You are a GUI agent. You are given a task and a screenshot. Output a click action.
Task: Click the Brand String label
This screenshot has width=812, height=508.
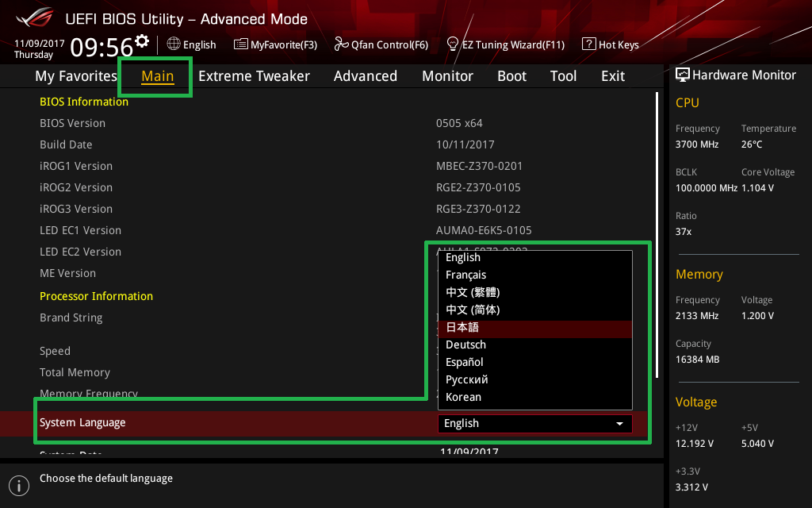(x=71, y=317)
